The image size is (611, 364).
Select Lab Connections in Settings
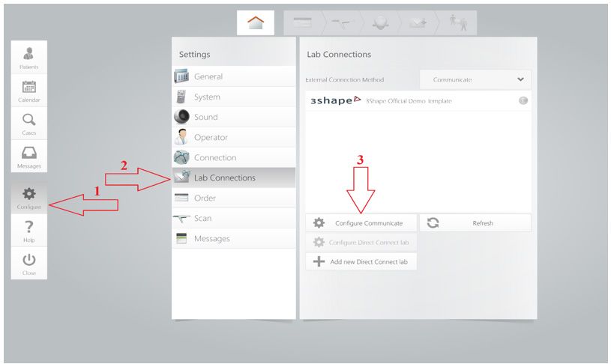233,178
